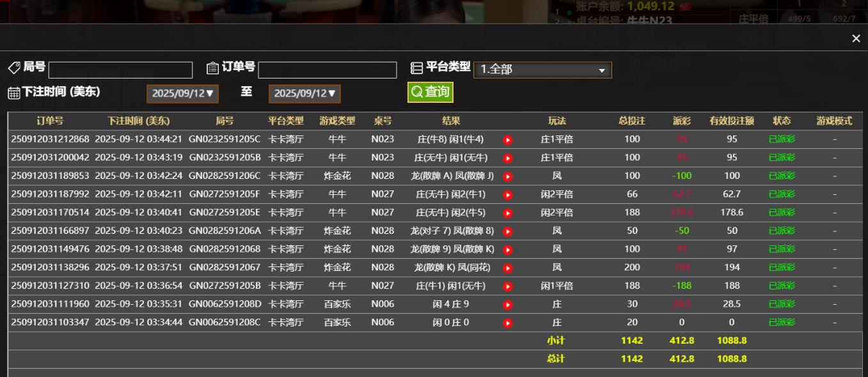Play replay of the bottom 闲0庄0 百家乐 round
This screenshot has width=868, height=377.
click(x=507, y=322)
